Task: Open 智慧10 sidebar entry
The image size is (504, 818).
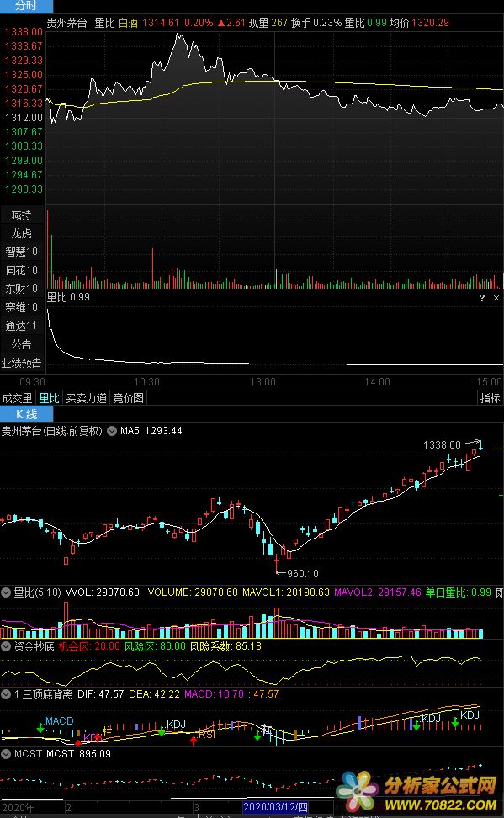Action: (21, 252)
